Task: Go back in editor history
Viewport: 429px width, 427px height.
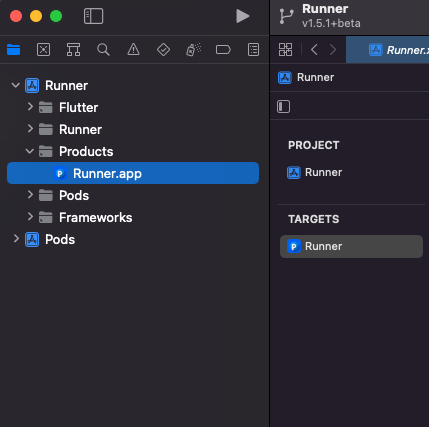Action: [314, 50]
